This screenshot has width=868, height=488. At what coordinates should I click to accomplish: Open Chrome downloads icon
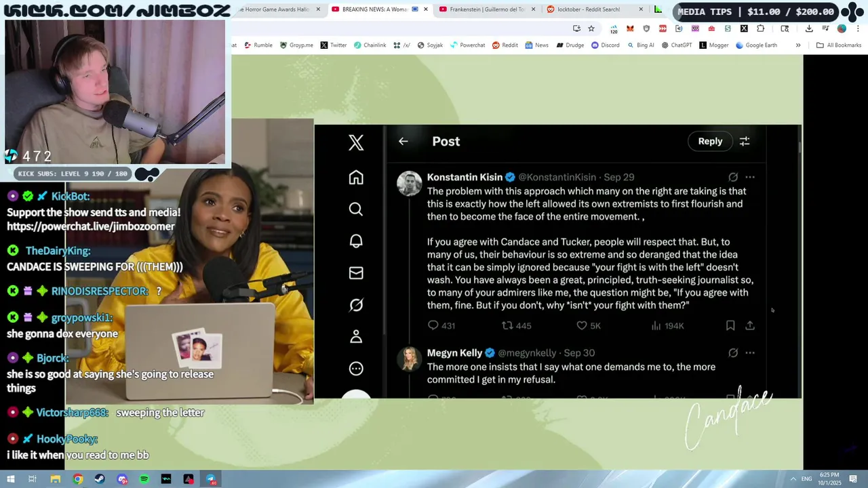[x=809, y=28]
